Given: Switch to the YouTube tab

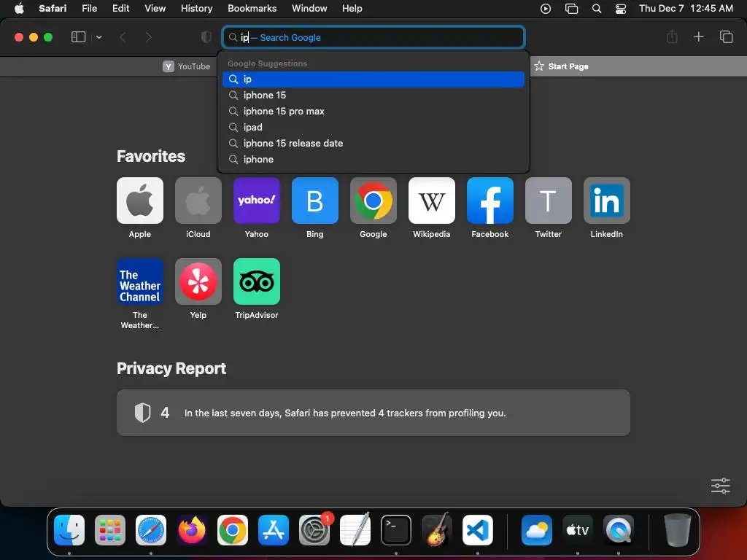Looking at the screenshot, I should coord(187,66).
